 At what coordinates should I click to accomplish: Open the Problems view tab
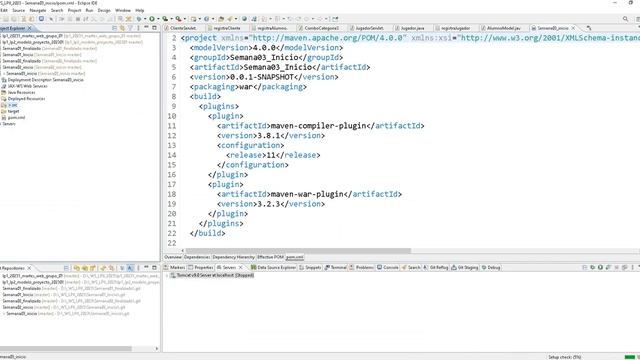[x=362, y=267]
